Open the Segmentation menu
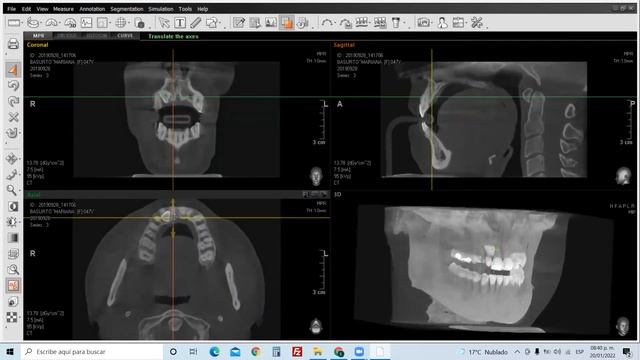Screen dimensions: 640x360 tap(127, 9)
